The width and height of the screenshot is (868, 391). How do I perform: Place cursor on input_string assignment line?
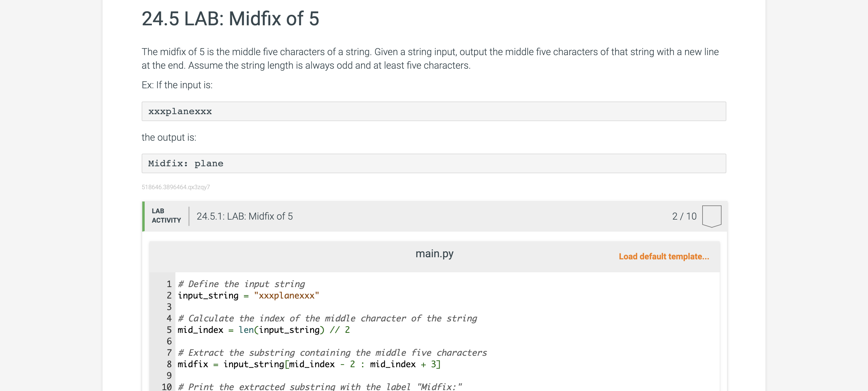[248, 295]
